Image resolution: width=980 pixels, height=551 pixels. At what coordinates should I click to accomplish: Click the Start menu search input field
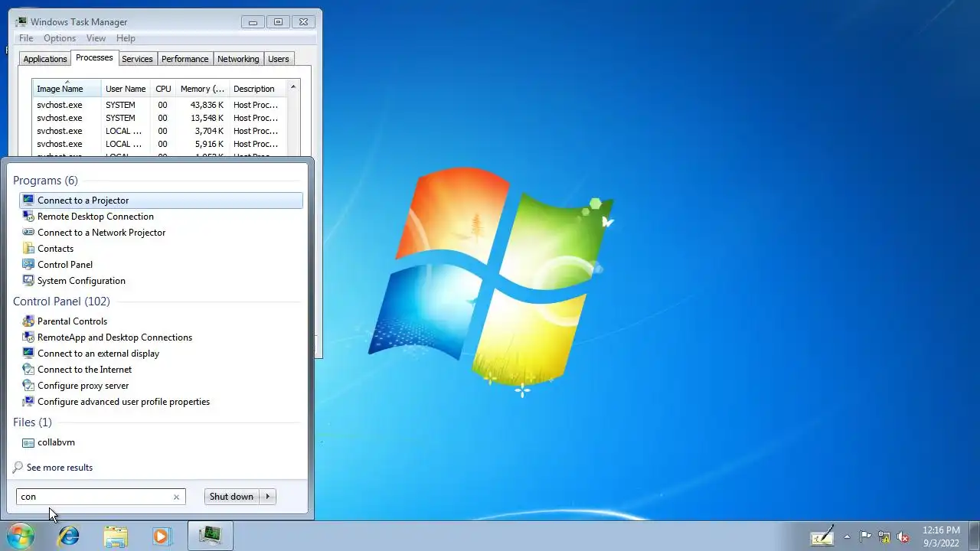(x=95, y=497)
